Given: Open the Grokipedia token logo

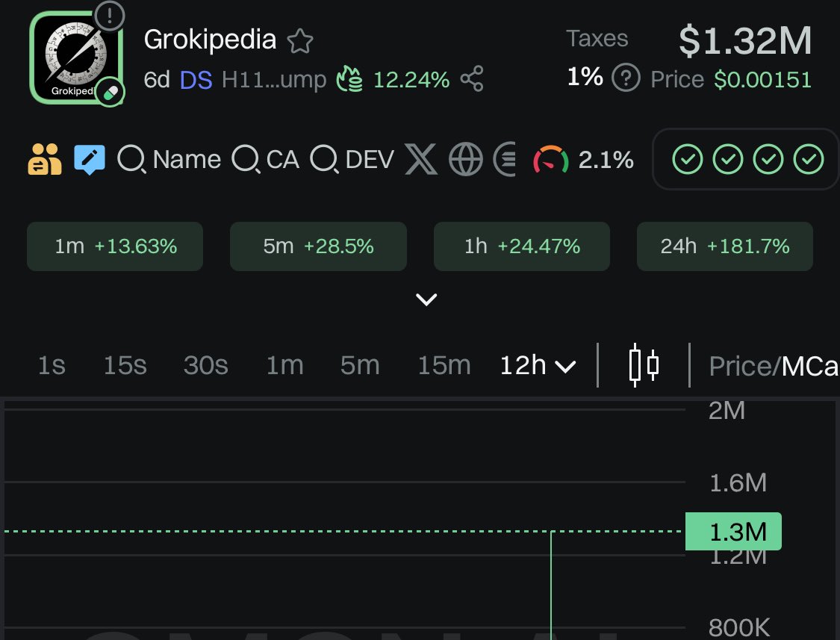Looking at the screenshot, I should pyautogui.click(x=76, y=58).
